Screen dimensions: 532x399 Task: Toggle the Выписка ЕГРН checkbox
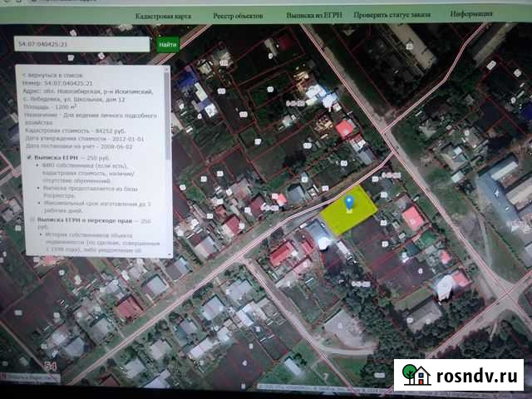coord(31,157)
